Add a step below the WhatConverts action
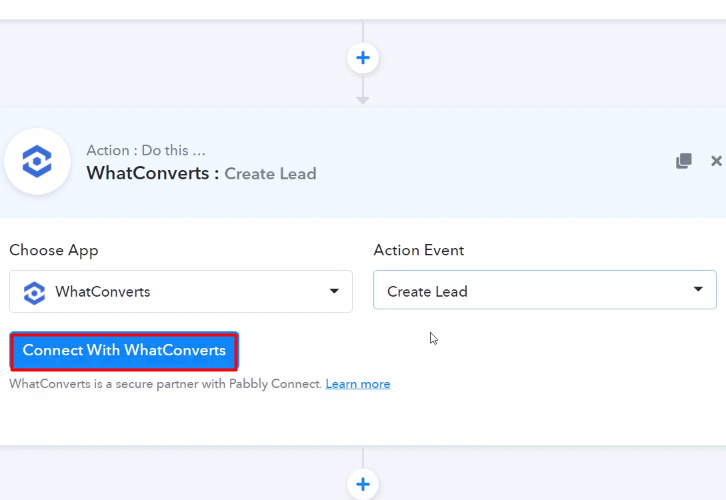726x500 pixels. point(363,484)
